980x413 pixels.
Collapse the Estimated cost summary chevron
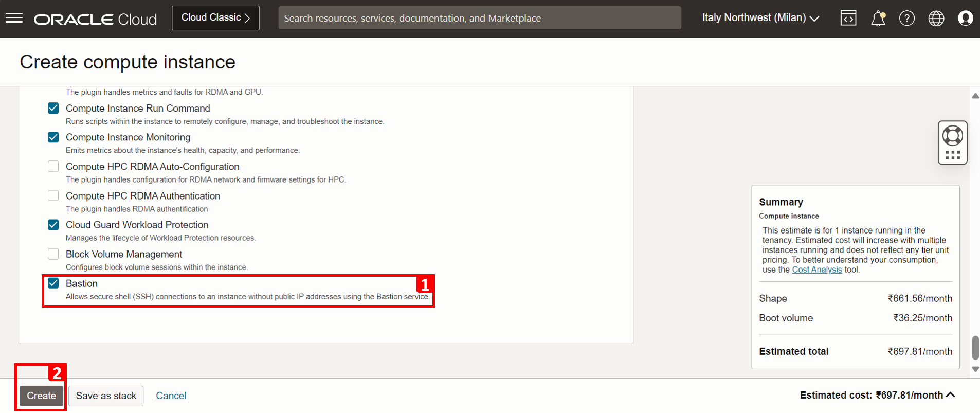[950, 395]
